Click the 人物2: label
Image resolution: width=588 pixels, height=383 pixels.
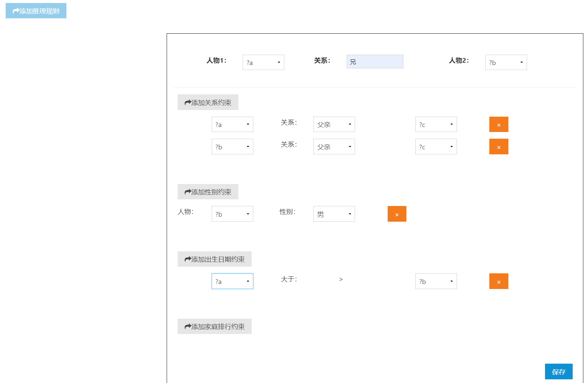(x=459, y=60)
